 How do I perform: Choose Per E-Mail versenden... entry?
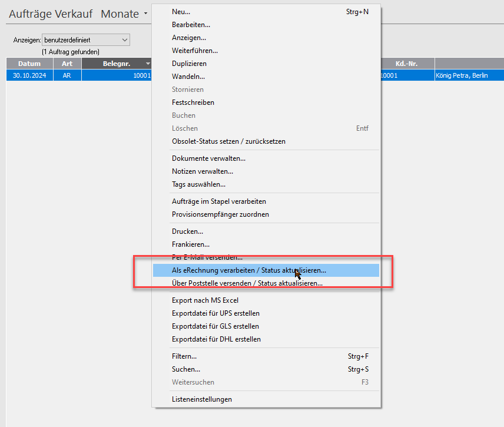coord(266,257)
